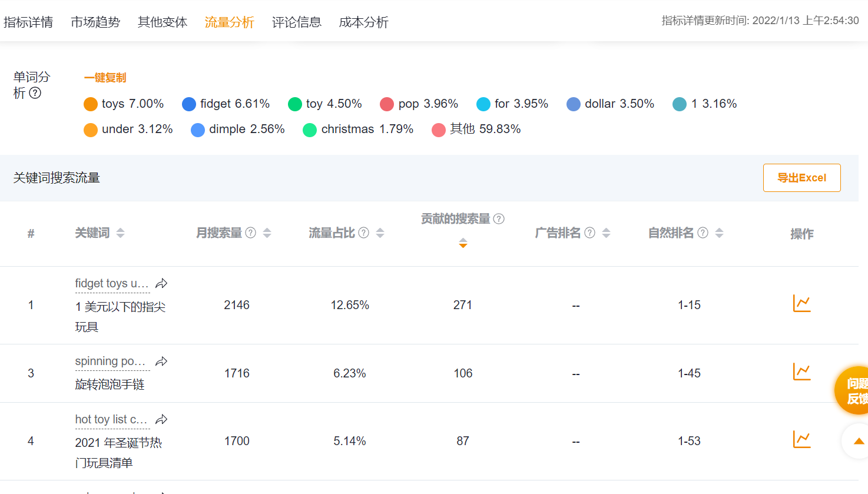Screen dimensions: 868x494
Task: Click share arrow next to spinning pop keyword
Action: point(161,362)
